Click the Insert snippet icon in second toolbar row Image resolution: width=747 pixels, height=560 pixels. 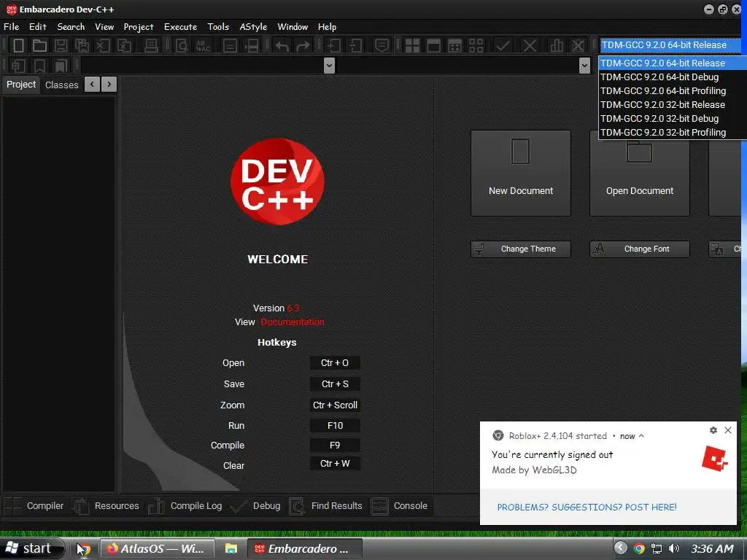(x=18, y=65)
